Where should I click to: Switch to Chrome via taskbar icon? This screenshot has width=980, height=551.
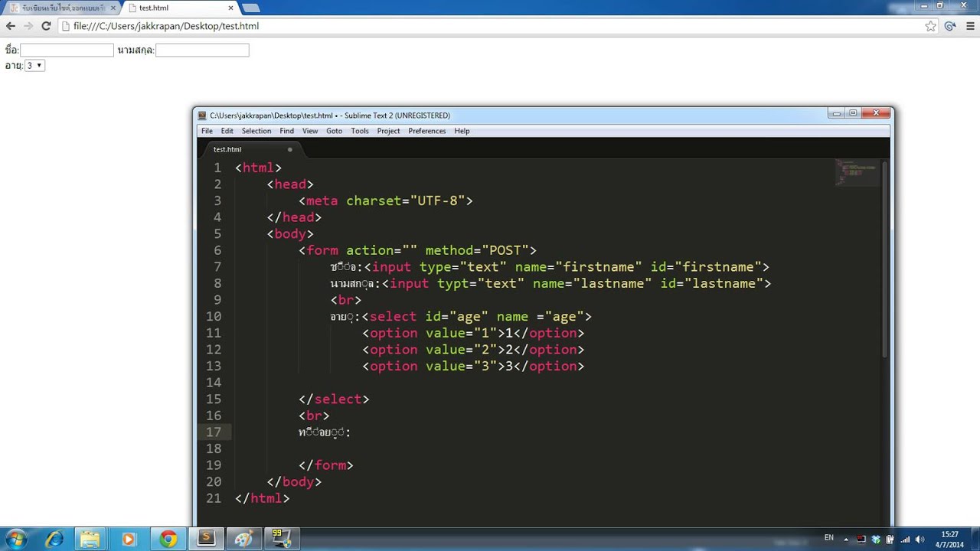(168, 539)
